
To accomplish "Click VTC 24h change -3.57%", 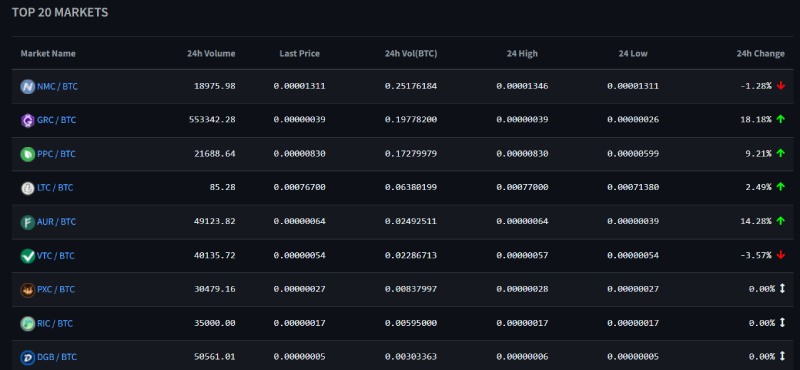I will point(756,255).
